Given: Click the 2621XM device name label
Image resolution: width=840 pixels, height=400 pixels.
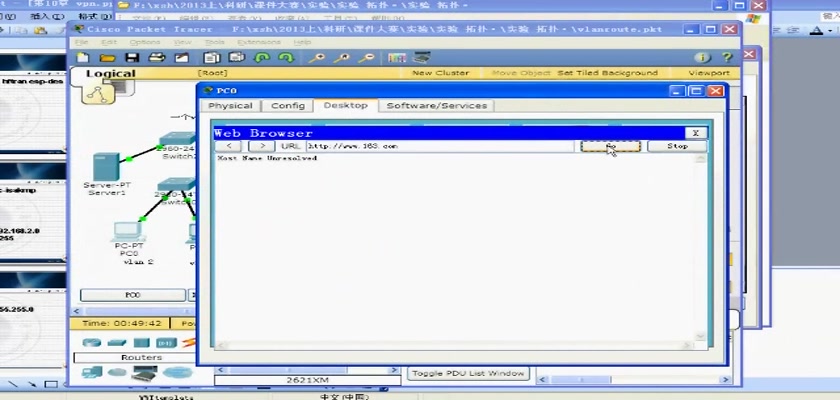Looking at the screenshot, I should (x=308, y=380).
